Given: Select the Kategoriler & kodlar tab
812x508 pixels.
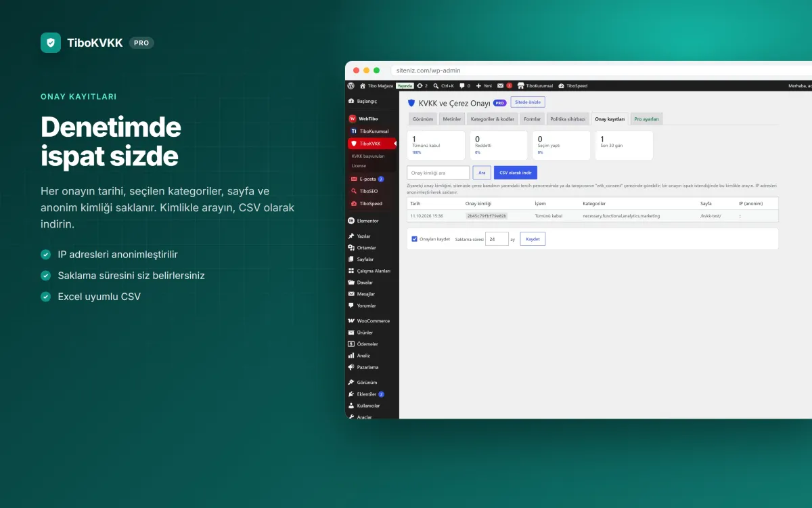Looking at the screenshot, I should tap(493, 119).
